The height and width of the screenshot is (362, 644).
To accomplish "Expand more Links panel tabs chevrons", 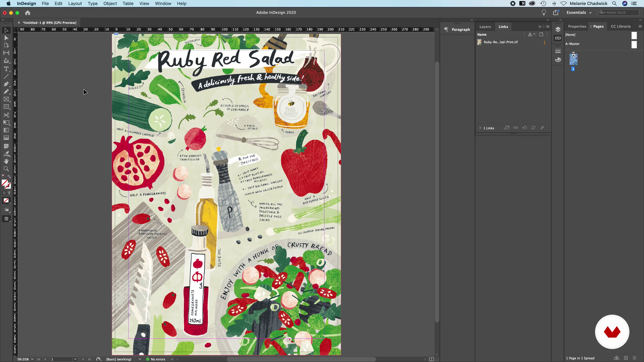I will [x=540, y=26].
